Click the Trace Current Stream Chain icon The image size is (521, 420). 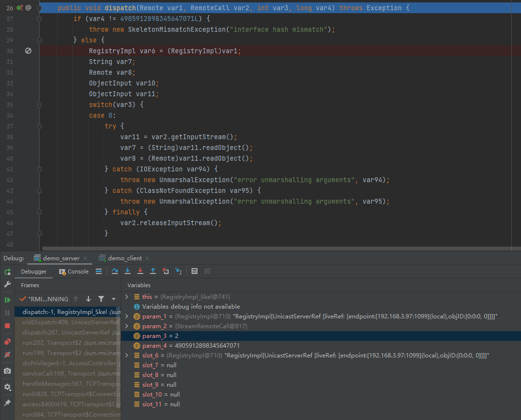[x=207, y=271]
